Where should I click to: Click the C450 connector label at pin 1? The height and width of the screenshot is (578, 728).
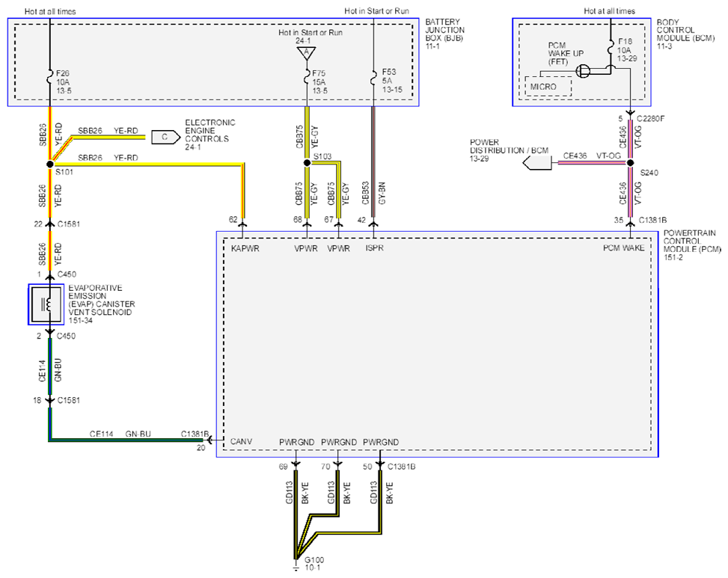[67, 274]
